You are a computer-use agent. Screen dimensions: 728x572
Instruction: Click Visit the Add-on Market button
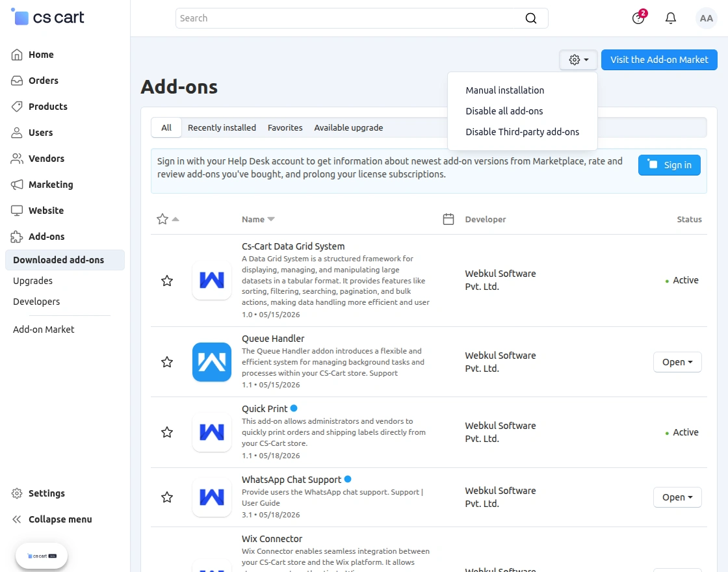tap(659, 60)
